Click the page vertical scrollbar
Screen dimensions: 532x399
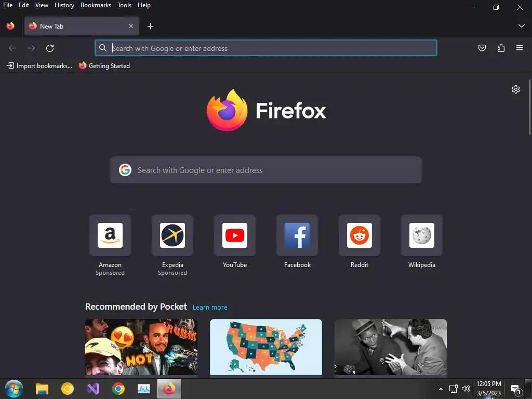[x=529, y=107]
